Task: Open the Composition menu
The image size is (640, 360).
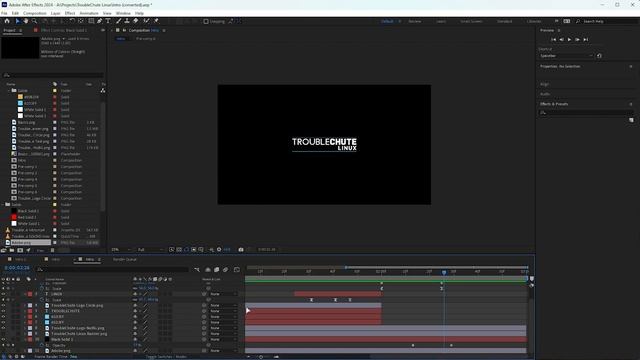Action: [x=35, y=13]
